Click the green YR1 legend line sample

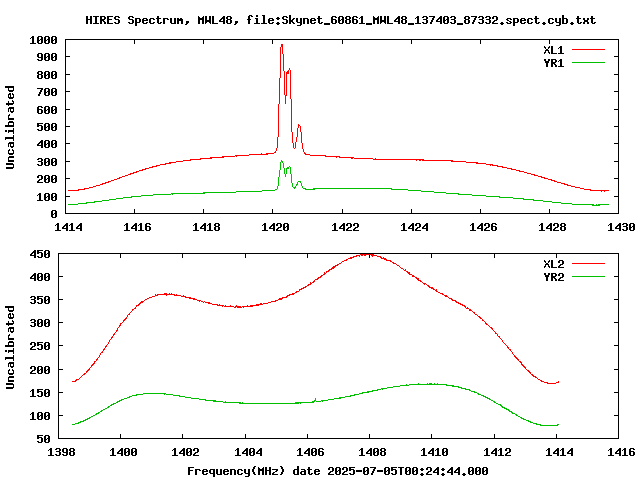click(588, 63)
